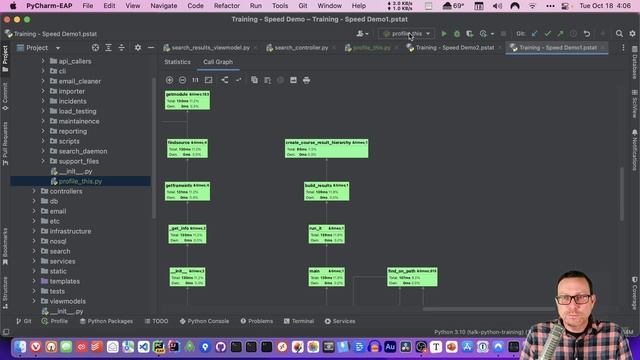Expand the search_daemon folder
Image resolution: width=640 pixels, height=360 pixels.
43,151
